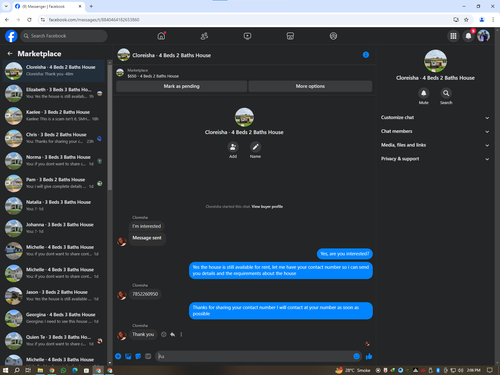Search in conversation with the magnifier icon
The width and height of the screenshot is (500, 375).
(x=446, y=93)
